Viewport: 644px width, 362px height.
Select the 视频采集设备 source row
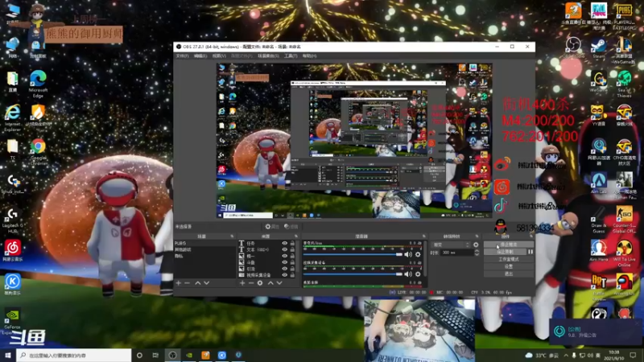click(x=268, y=275)
